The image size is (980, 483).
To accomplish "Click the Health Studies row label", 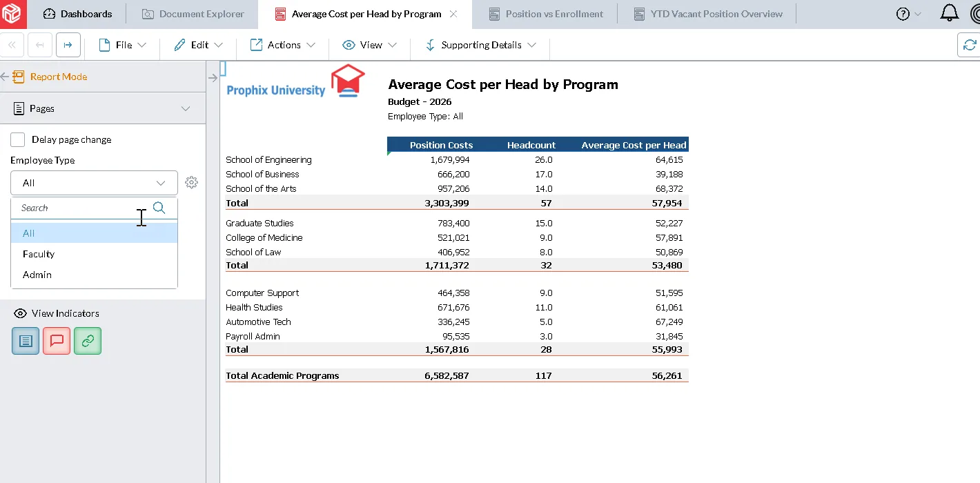I will [x=254, y=307].
